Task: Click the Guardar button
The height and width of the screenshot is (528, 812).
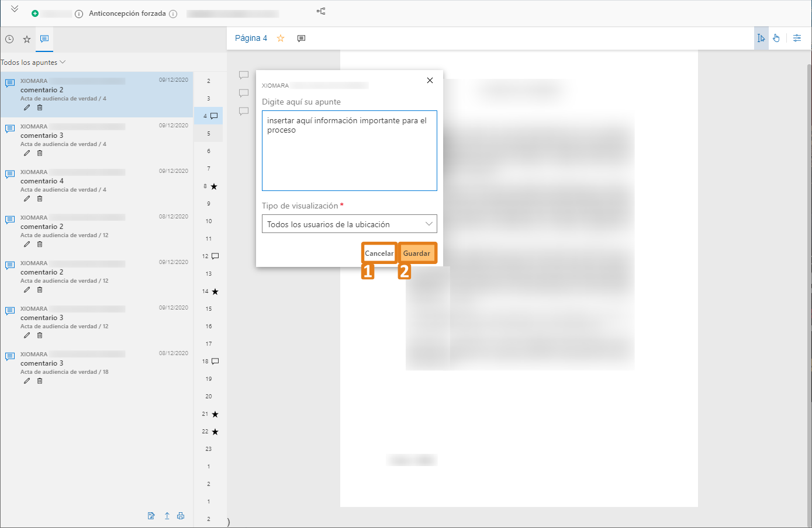Action: point(417,253)
